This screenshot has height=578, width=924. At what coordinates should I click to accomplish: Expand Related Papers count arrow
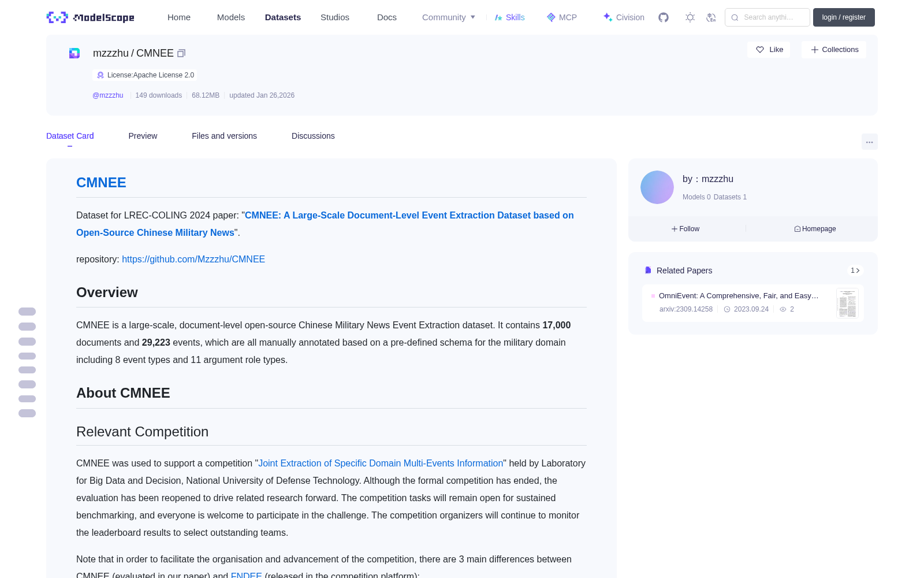click(855, 271)
